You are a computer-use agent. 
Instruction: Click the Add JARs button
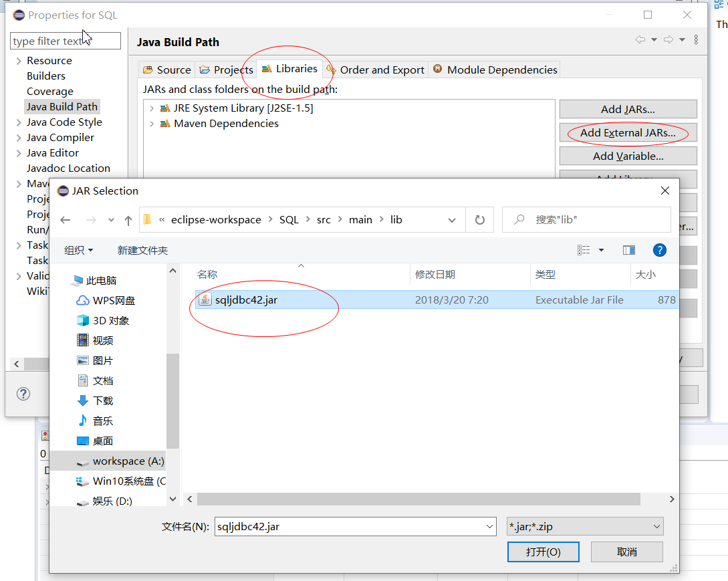pyautogui.click(x=627, y=109)
